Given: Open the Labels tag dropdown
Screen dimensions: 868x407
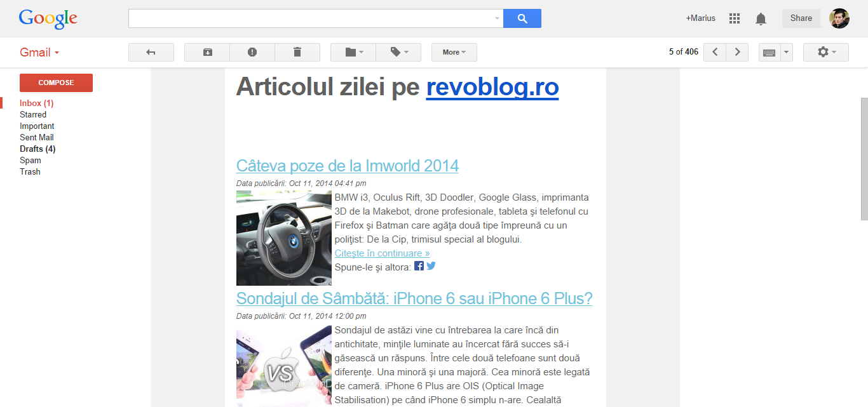Looking at the screenshot, I should click(x=398, y=52).
